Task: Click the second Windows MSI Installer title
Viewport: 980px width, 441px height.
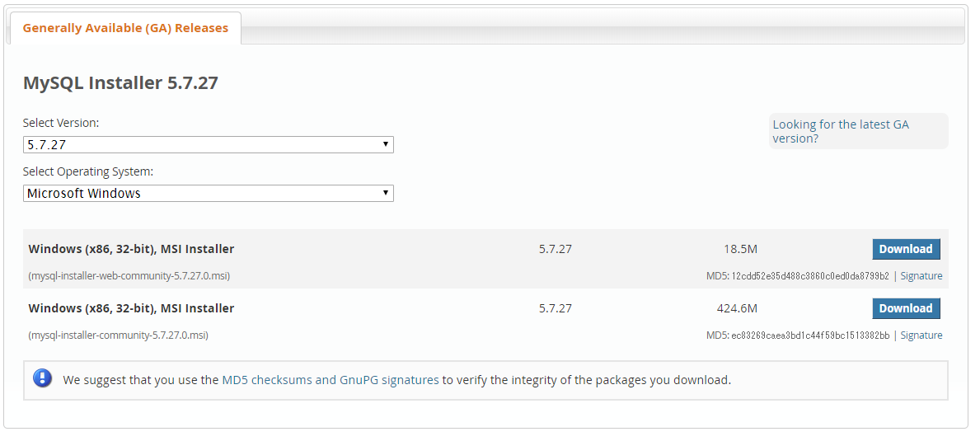Action: click(x=131, y=308)
